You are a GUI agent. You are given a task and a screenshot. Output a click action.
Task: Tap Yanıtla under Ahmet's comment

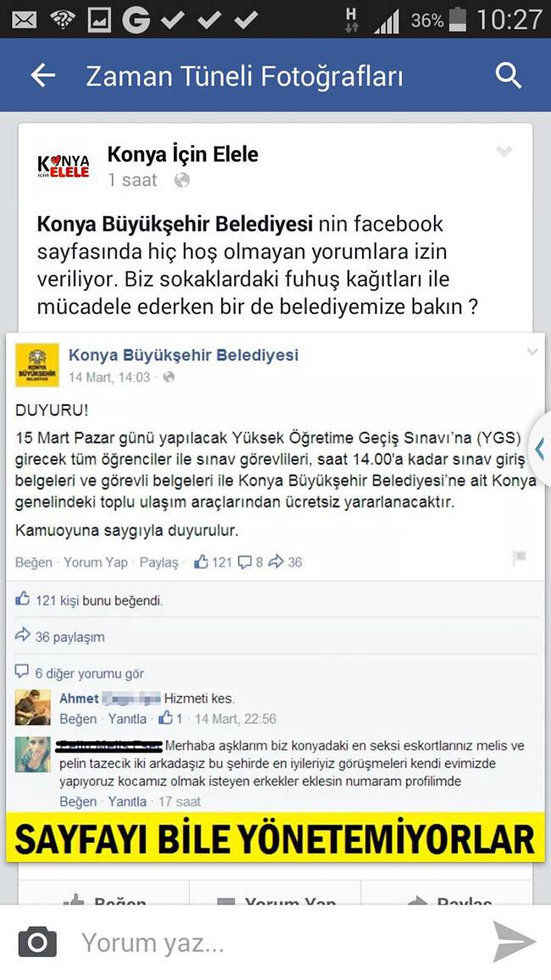[127, 719]
